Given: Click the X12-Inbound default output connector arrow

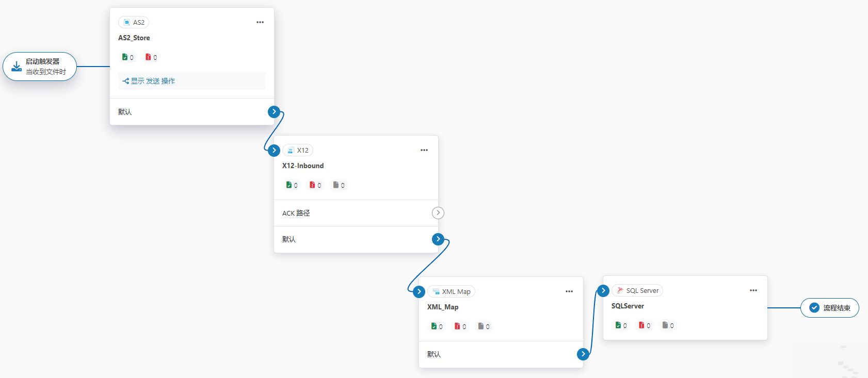Looking at the screenshot, I should 438,239.
